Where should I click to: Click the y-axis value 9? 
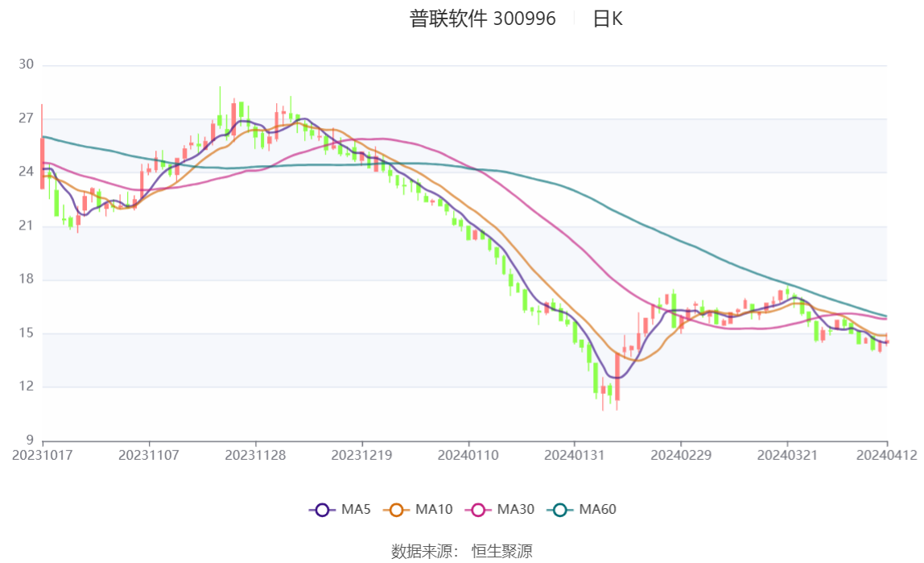point(30,440)
